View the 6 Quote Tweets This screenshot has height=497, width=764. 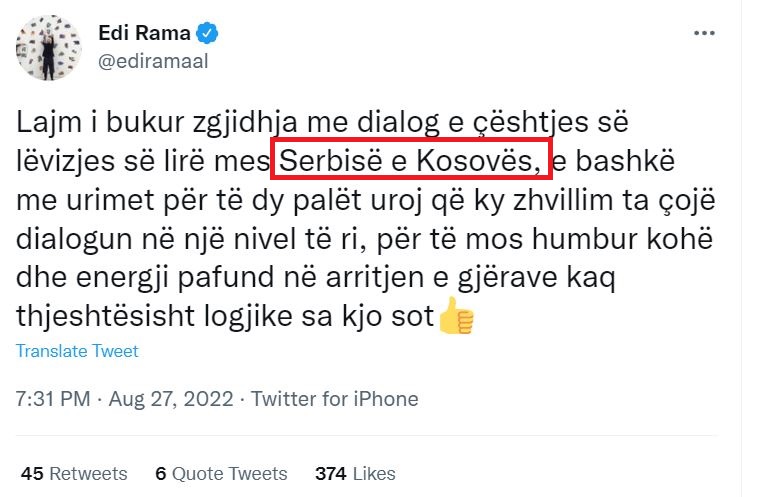[x=221, y=473]
